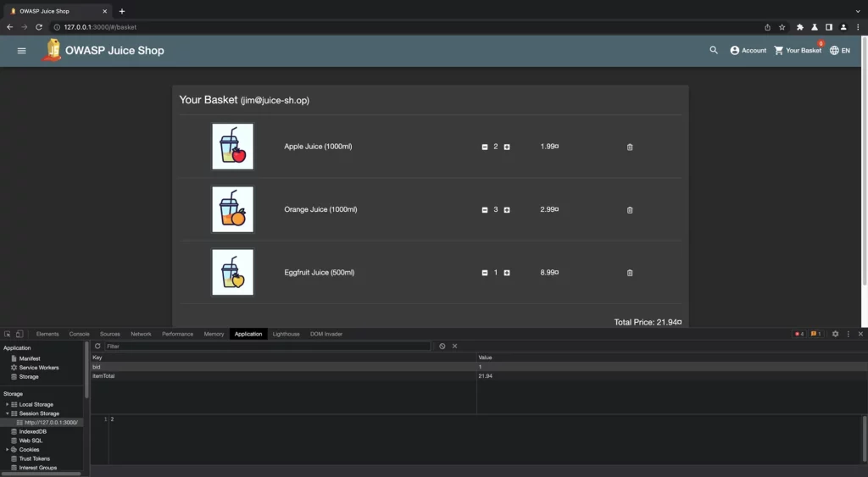Select Service Workers in Application sidebar
The image size is (868, 477).
tap(39, 368)
